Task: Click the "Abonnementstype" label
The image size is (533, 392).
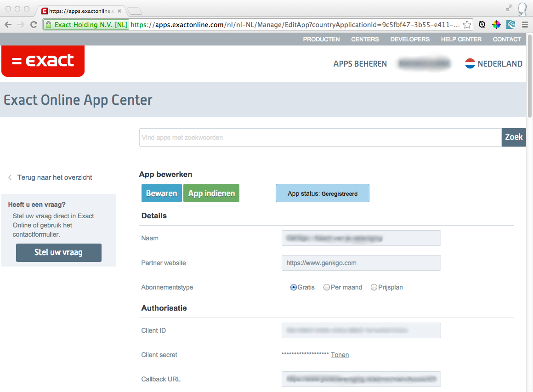Action: tap(167, 287)
